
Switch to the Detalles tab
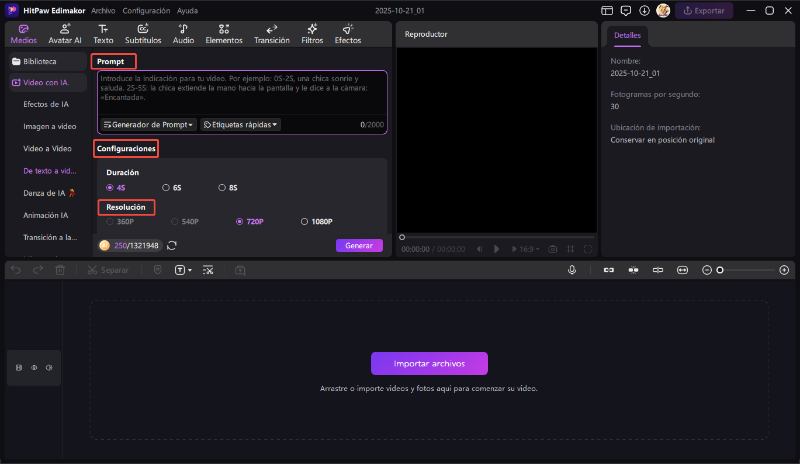[x=627, y=35]
